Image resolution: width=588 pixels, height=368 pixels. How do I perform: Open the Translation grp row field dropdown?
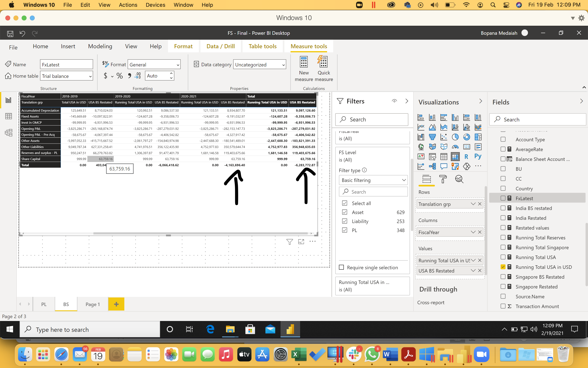473,204
